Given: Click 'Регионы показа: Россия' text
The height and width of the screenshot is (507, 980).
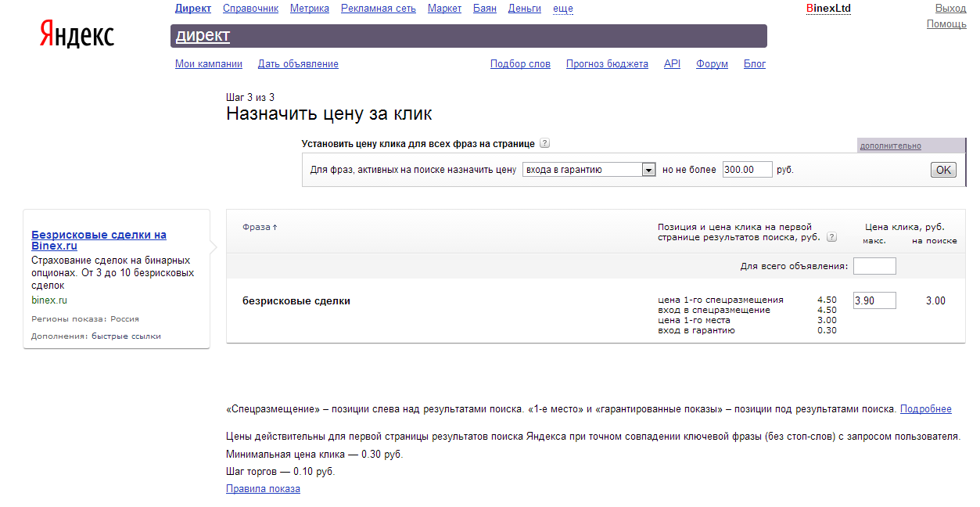Looking at the screenshot, I should pos(85,319).
